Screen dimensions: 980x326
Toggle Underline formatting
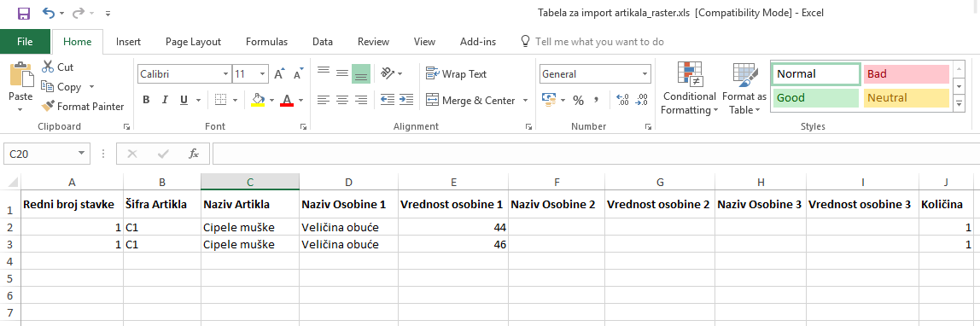click(x=184, y=100)
